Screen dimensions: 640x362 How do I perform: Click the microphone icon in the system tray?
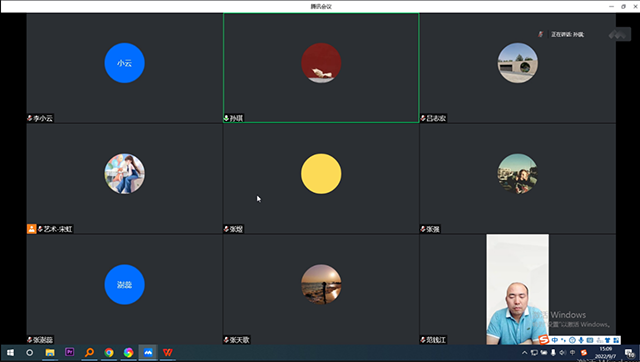pyautogui.click(x=553, y=353)
